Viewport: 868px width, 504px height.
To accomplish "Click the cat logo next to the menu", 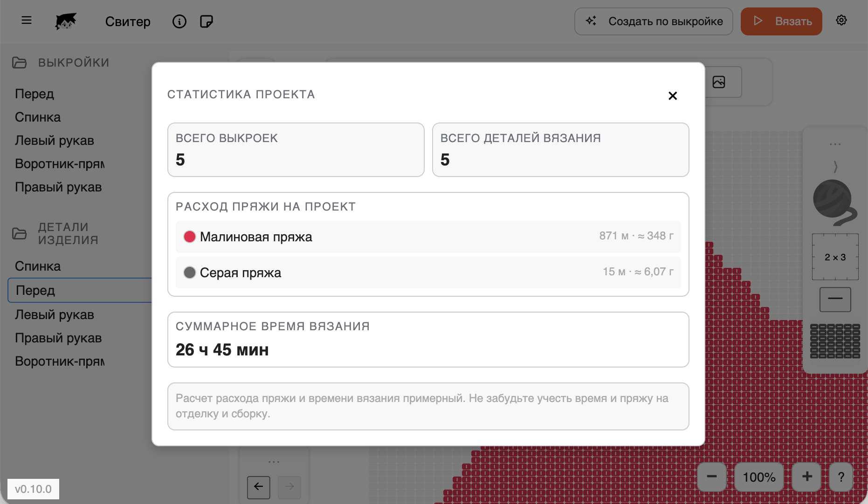I will click(x=66, y=21).
